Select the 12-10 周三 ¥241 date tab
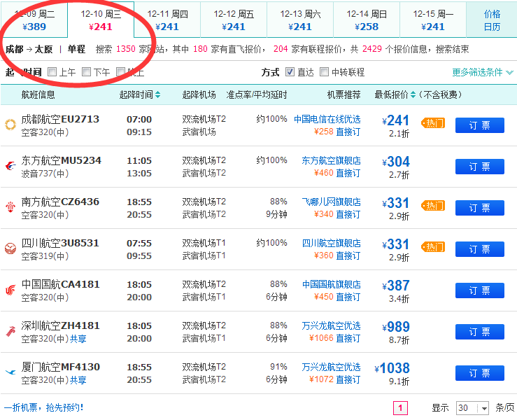This screenshot has width=517, height=420. click(101, 20)
